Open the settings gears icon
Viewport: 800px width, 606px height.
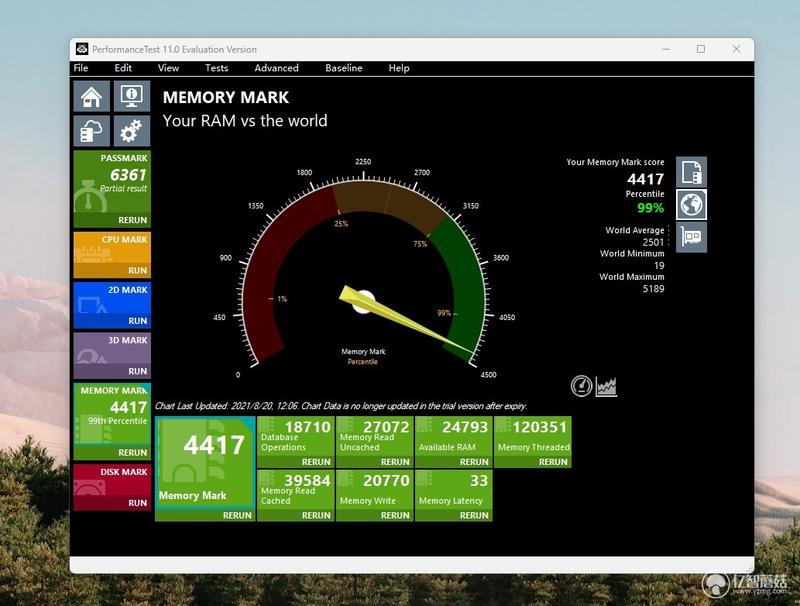coord(132,131)
